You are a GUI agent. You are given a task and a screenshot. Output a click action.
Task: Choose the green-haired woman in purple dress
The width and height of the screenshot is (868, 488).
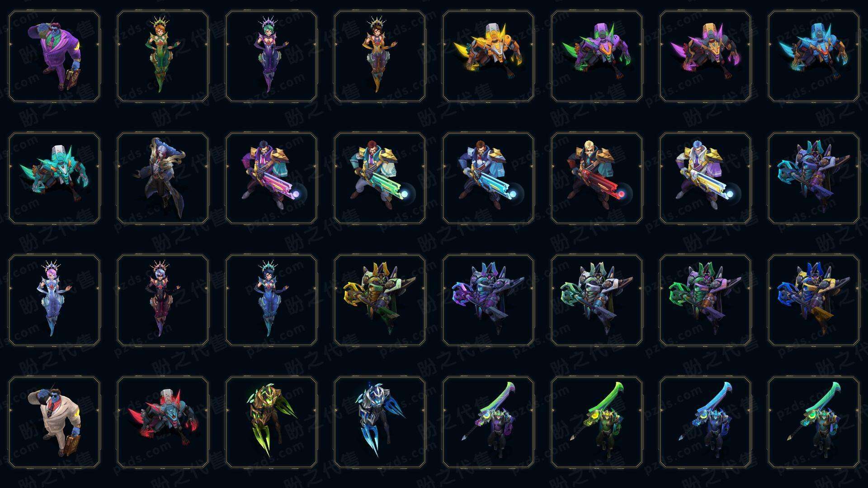click(271, 56)
